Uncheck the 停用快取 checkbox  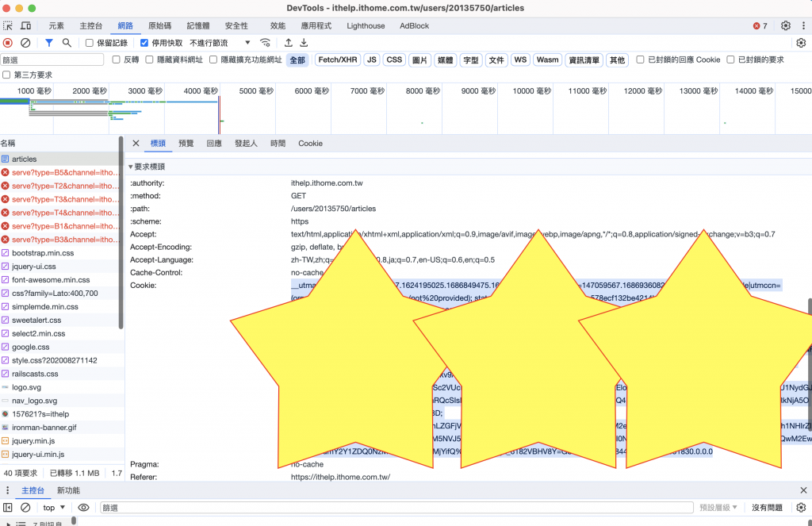pos(144,43)
